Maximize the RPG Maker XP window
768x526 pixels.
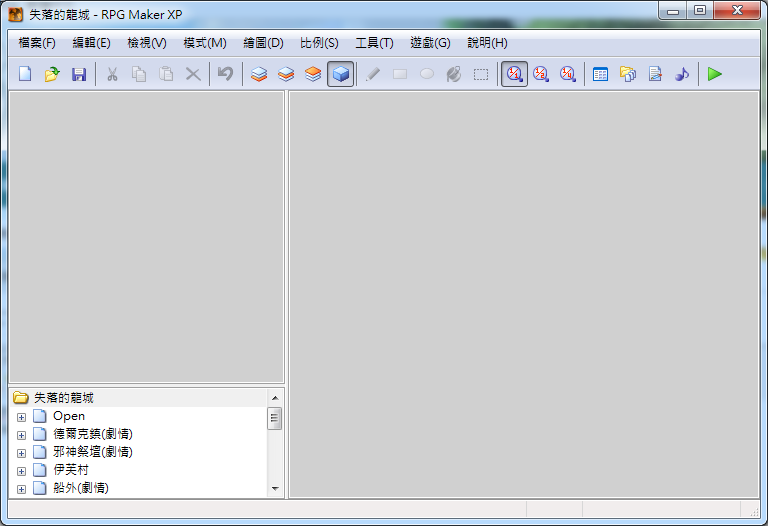coord(700,10)
